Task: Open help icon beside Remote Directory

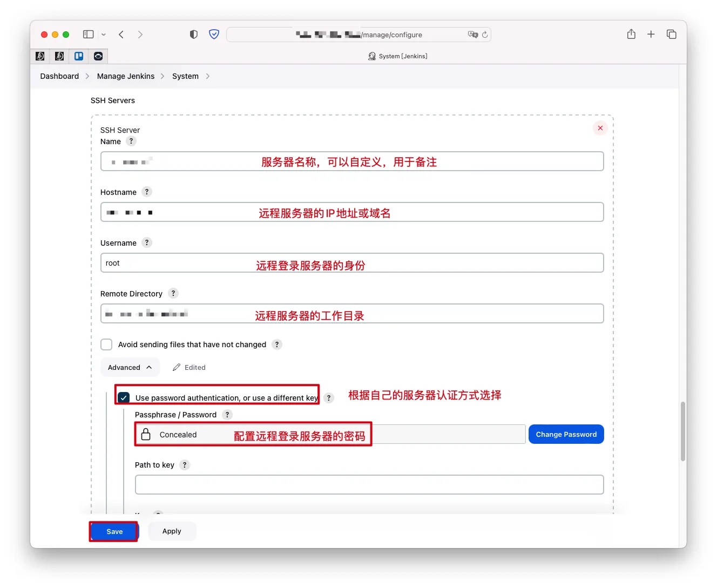Action: 173,294
